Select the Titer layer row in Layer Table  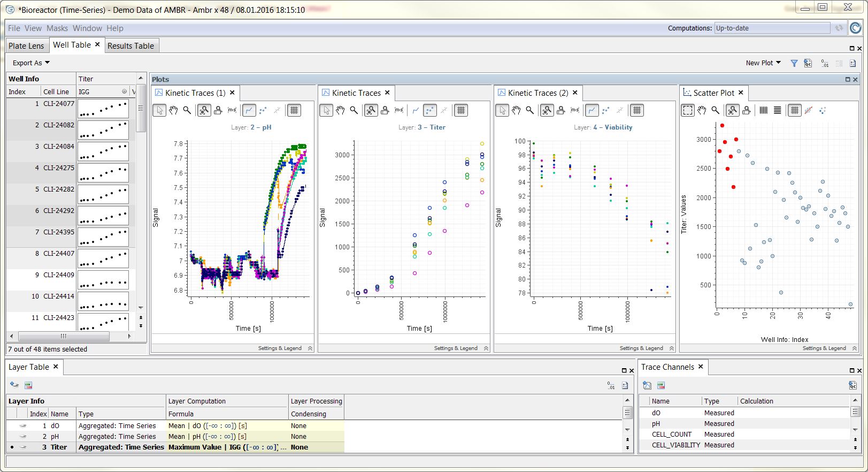click(x=59, y=447)
